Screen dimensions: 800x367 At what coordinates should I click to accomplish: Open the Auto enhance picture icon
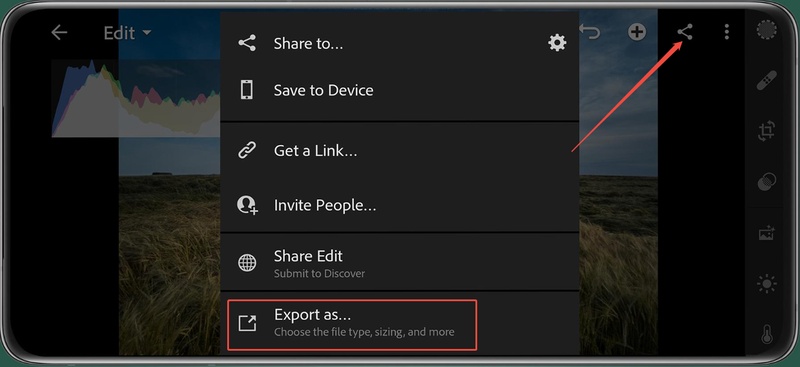click(x=766, y=233)
